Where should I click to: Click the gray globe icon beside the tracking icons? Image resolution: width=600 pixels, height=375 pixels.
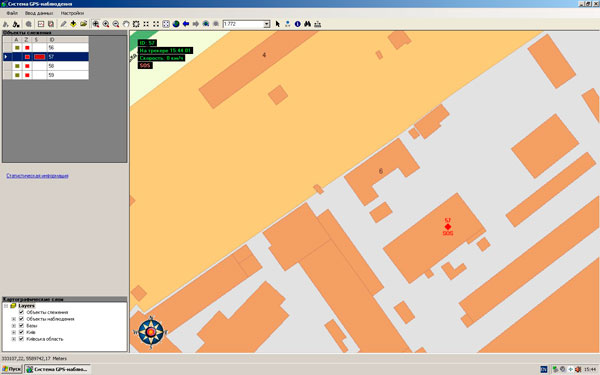[29, 24]
